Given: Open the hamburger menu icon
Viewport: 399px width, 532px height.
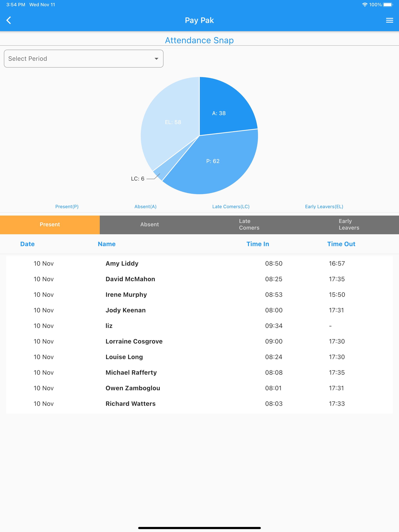Looking at the screenshot, I should pos(389,20).
